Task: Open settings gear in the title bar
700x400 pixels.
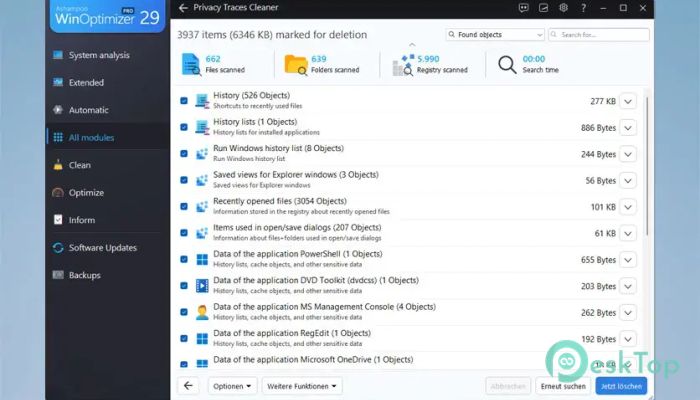Action: pos(563,8)
